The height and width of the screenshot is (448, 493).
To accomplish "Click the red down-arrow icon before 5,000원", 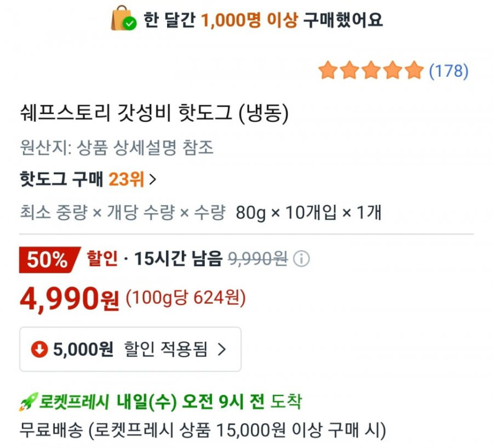I will (x=40, y=349).
